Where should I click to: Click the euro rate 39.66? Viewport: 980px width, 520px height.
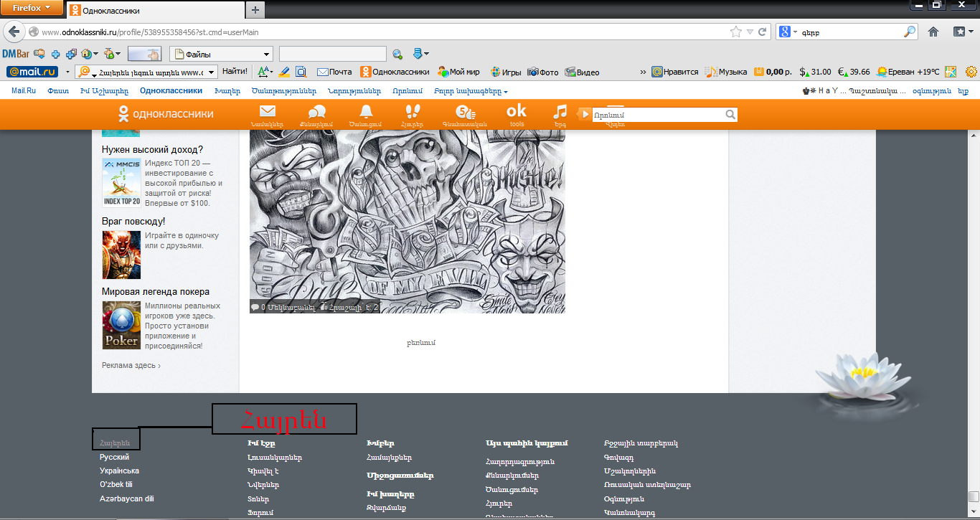coord(853,72)
